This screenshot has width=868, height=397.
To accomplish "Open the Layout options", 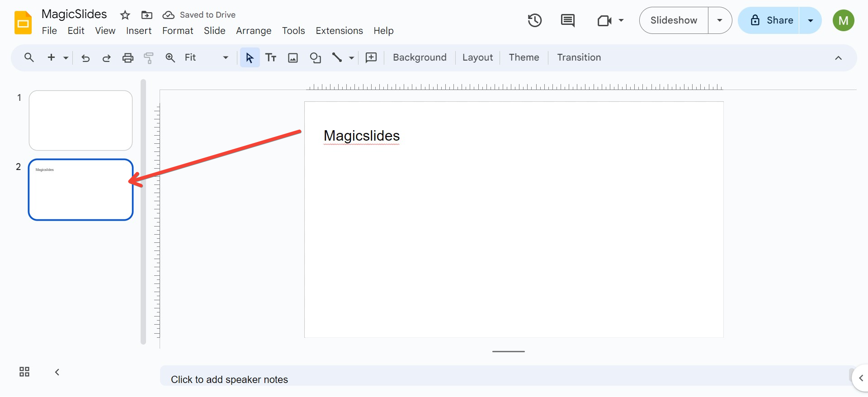I will tap(477, 57).
